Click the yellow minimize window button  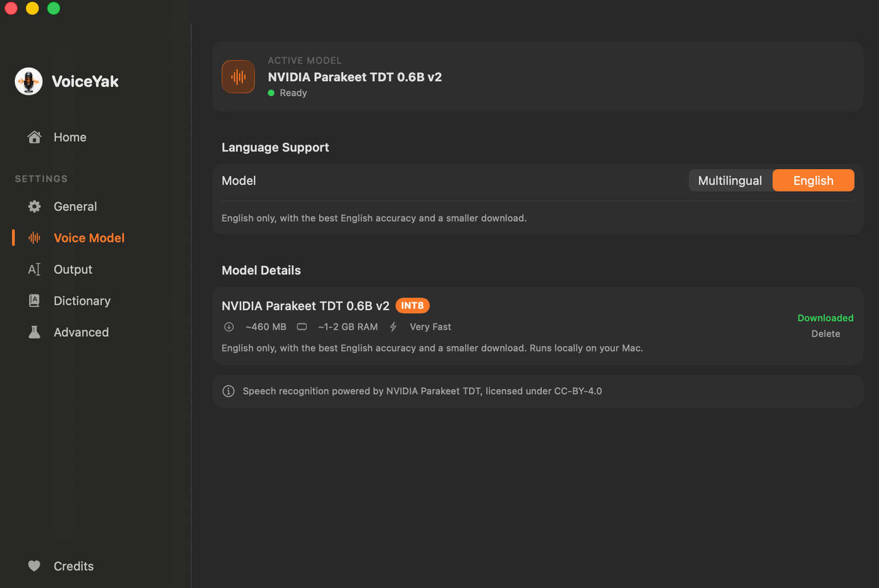32,8
